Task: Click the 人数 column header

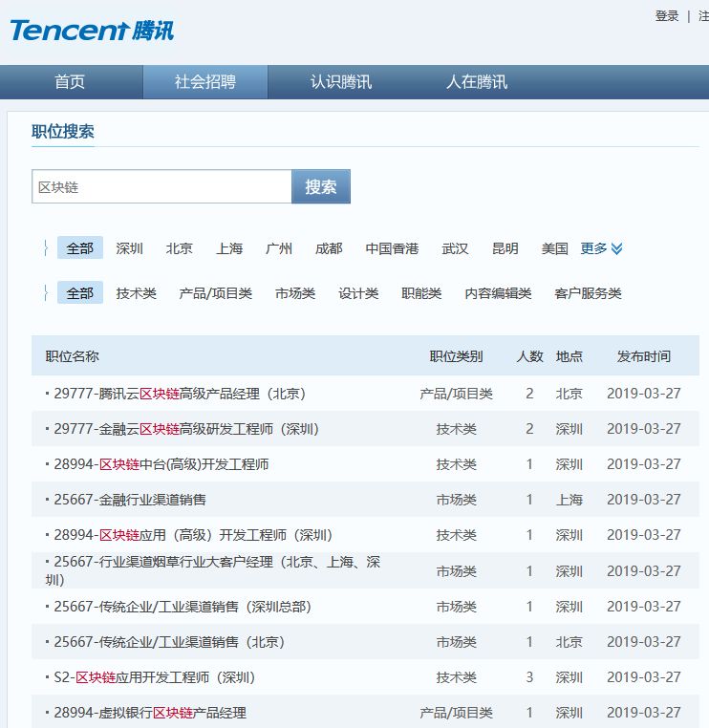Action: tap(529, 356)
